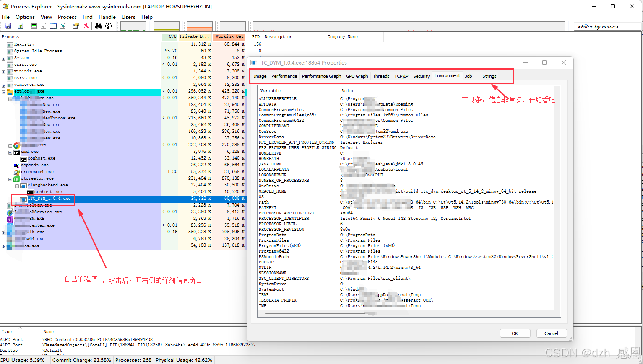Image resolution: width=643 pixels, height=364 pixels.
Task: Click View DLLs/Handles toolbar icon
Action: (x=63, y=26)
